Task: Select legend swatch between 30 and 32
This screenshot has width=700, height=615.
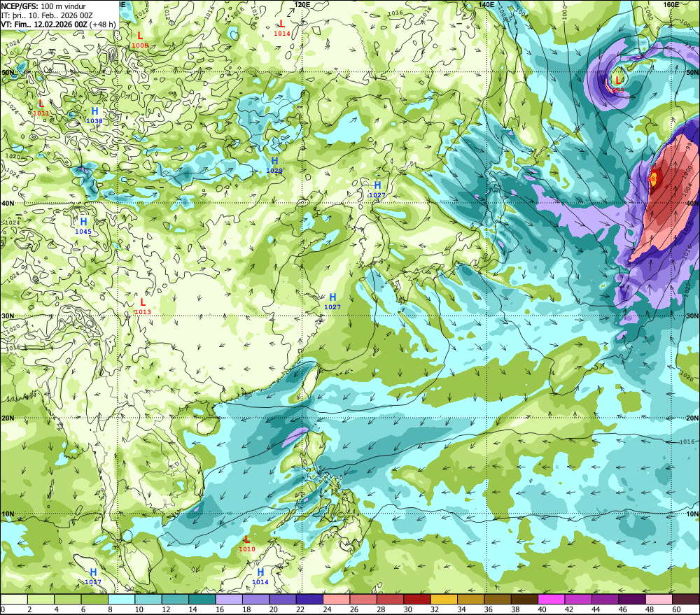Action: click(x=417, y=599)
